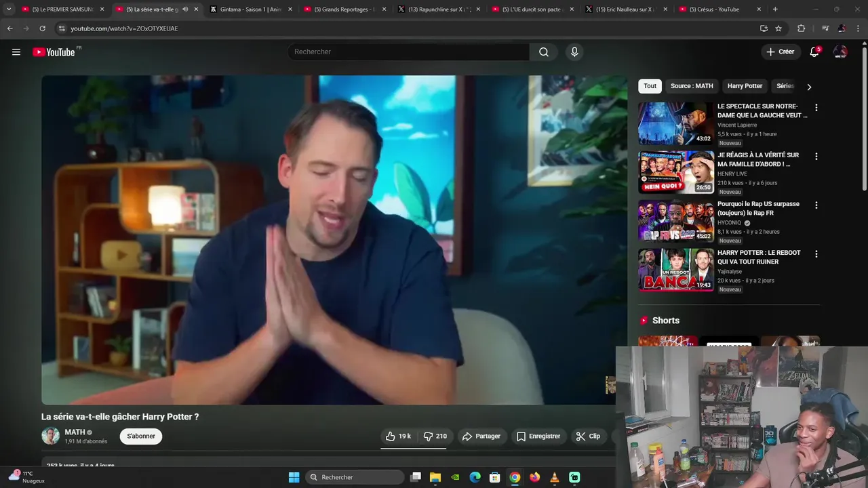Viewport: 868px width, 488px height.
Task: Switch to the Le PREMIER SAMSUNG tab
Action: 63,9
